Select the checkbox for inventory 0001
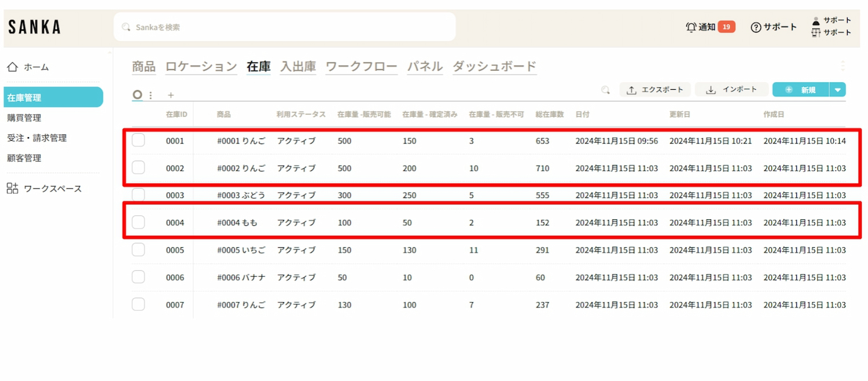The image size is (868, 381). [x=138, y=141]
